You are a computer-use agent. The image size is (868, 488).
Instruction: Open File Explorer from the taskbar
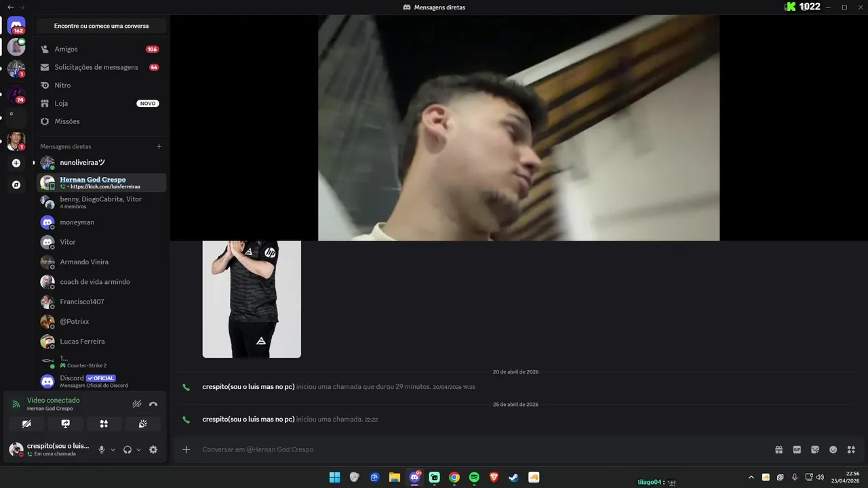pos(395,477)
